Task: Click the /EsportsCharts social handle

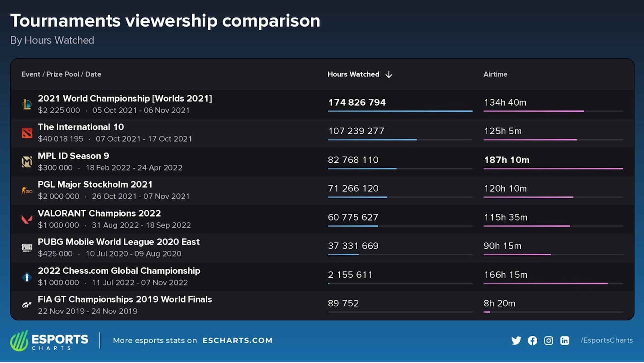Action: [607, 340]
